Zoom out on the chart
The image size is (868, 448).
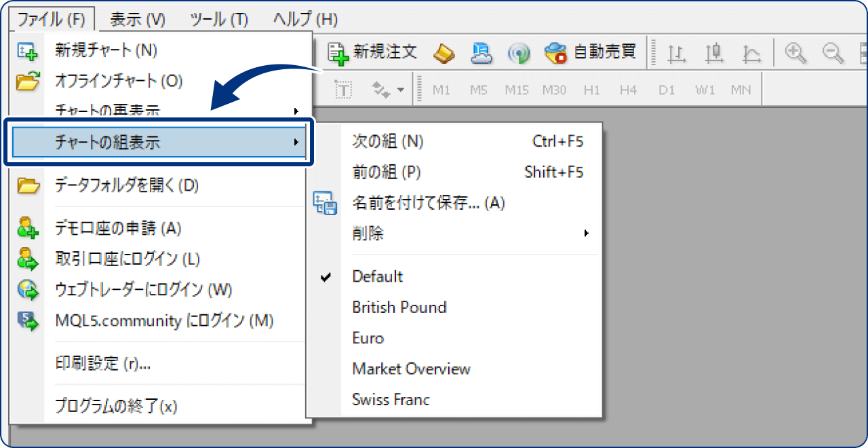(833, 52)
